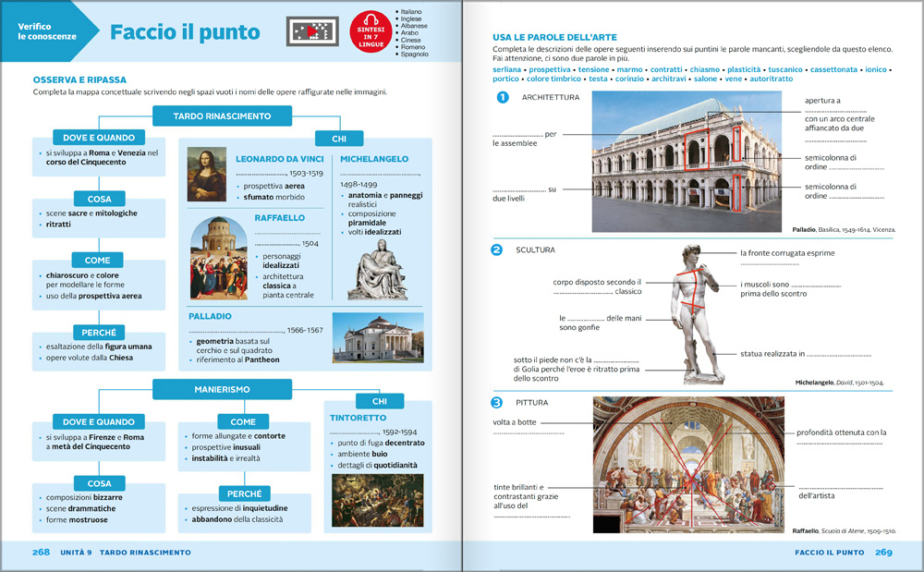Click the Tardo Rinascimento DOVE E QUANDO label
The height and width of the screenshot is (572, 924).
click(x=99, y=138)
